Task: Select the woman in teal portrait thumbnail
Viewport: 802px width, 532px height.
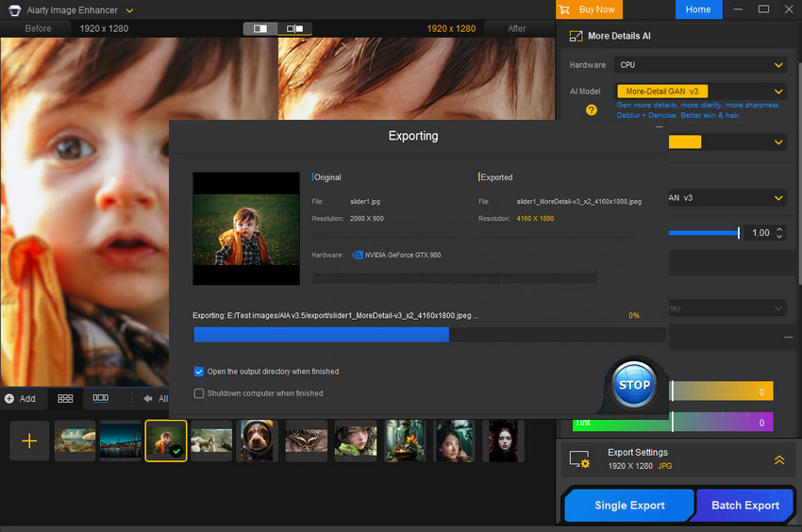Action: click(x=454, y=441)
